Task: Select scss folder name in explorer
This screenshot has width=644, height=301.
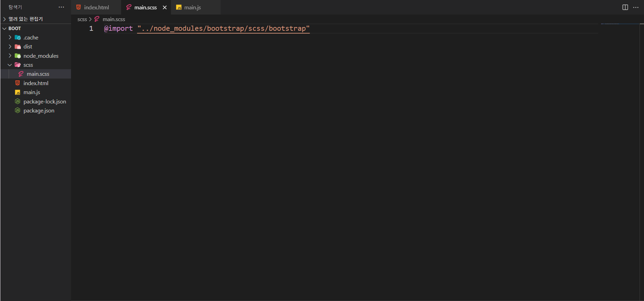Action: 28,65
